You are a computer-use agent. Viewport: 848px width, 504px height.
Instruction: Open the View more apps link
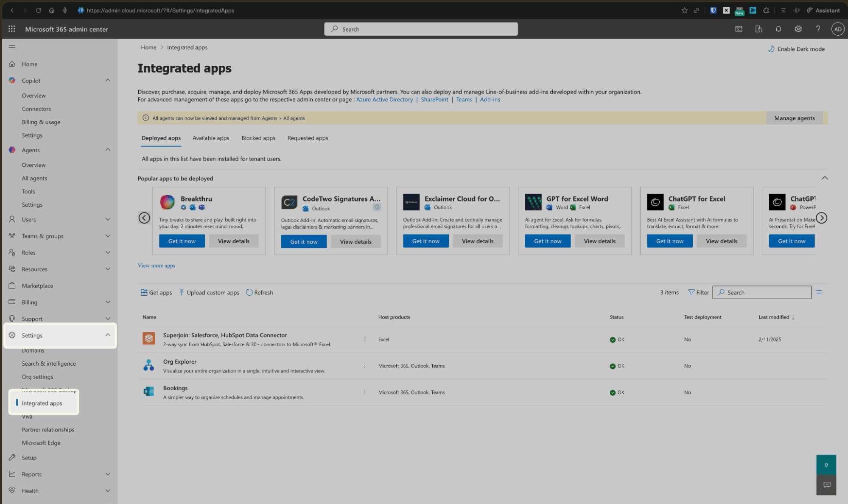pyautogui.click(x=156, y=266)
